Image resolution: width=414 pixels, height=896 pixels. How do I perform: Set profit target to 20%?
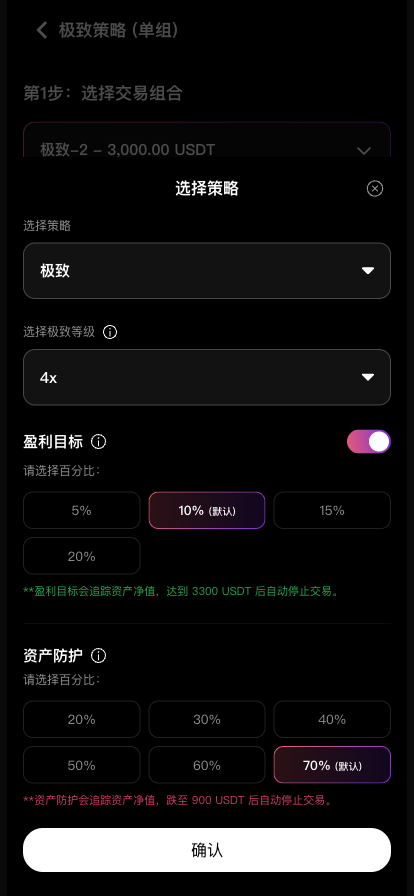click(x=82, y=556)
